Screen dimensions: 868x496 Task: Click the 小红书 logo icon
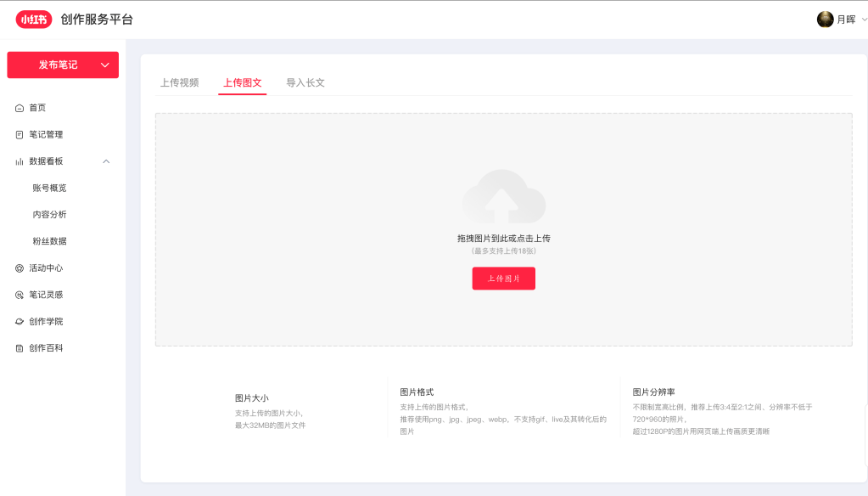coord(33,20)
